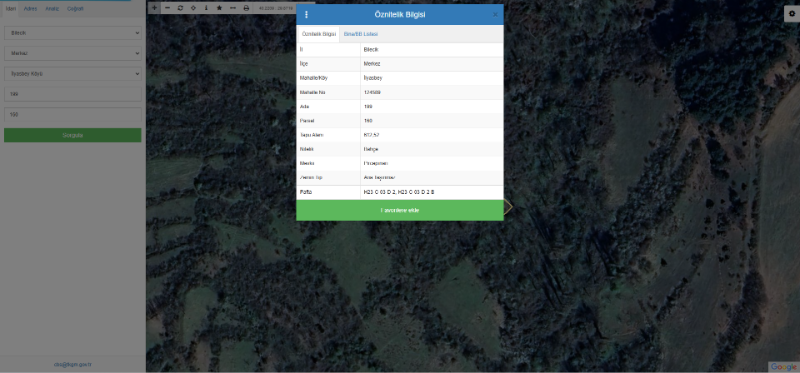This screenshot has width=800, height=373.
Task: Open the Merkez district dropdown
Action: click(72, 53)
